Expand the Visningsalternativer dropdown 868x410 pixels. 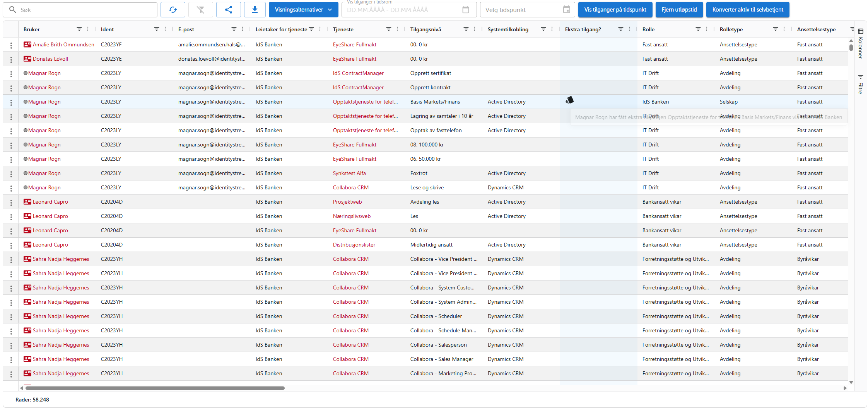(x=303, y=9)
